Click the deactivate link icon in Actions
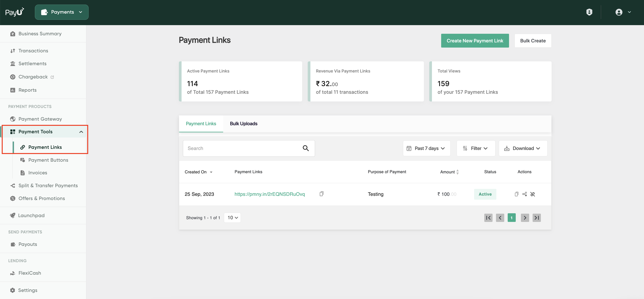Screen dimensions: 644x299 point(532,194)
